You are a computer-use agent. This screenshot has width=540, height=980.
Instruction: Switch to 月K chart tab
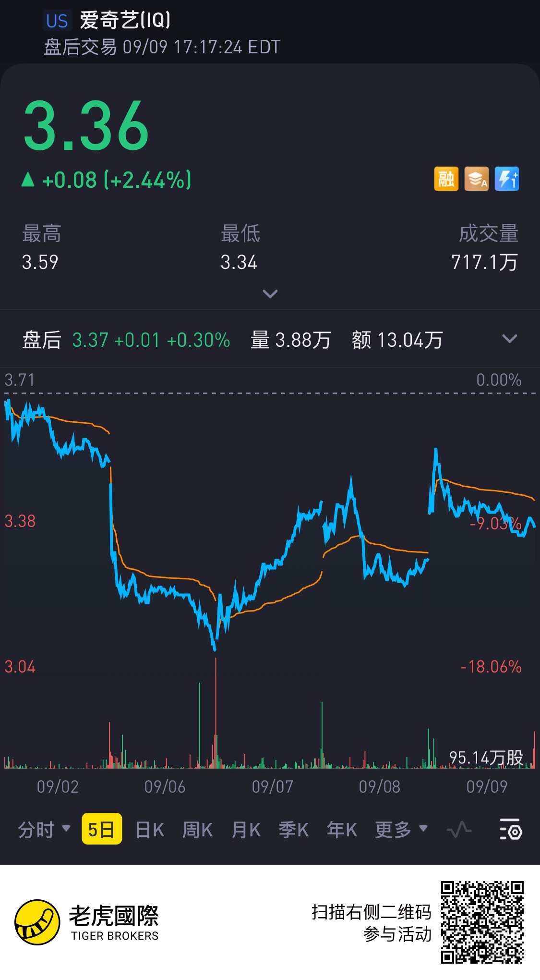[246, 830]
